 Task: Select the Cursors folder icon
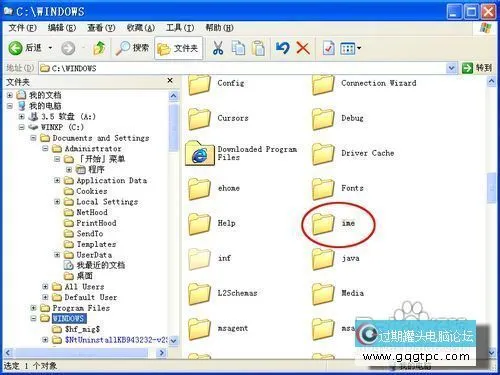[199, 119]
